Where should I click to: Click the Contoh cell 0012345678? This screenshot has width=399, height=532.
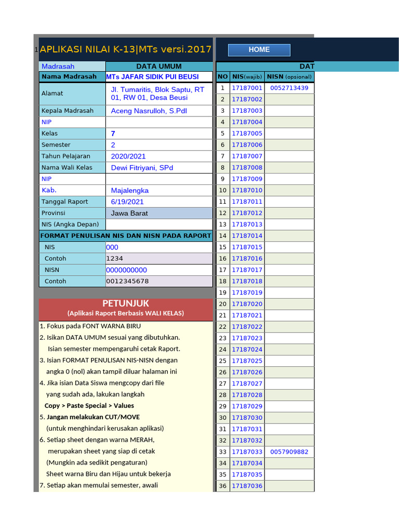tap(159, 281)
